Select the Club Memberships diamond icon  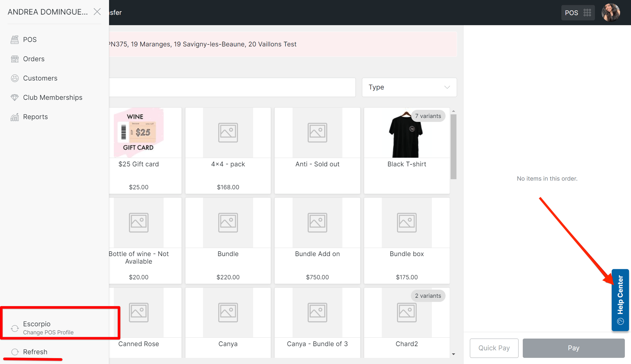coord(15,97)
